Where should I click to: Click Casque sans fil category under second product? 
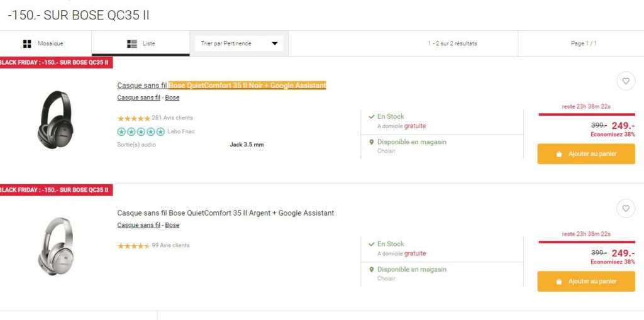[x=138, y=225]
